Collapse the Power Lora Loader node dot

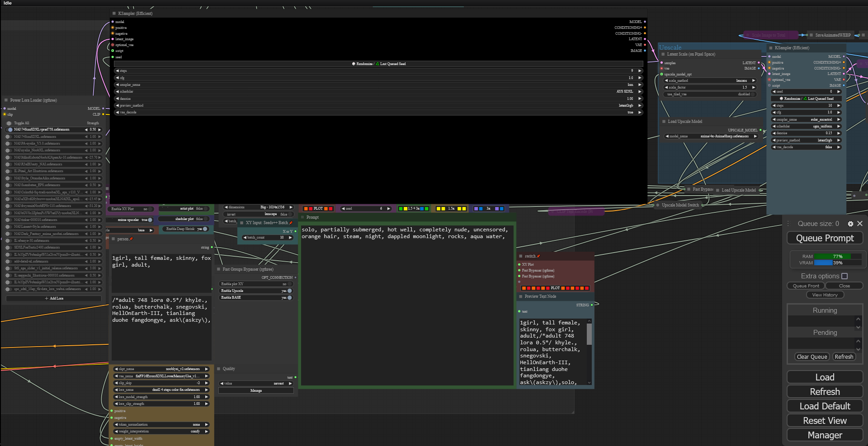point(6,100)
